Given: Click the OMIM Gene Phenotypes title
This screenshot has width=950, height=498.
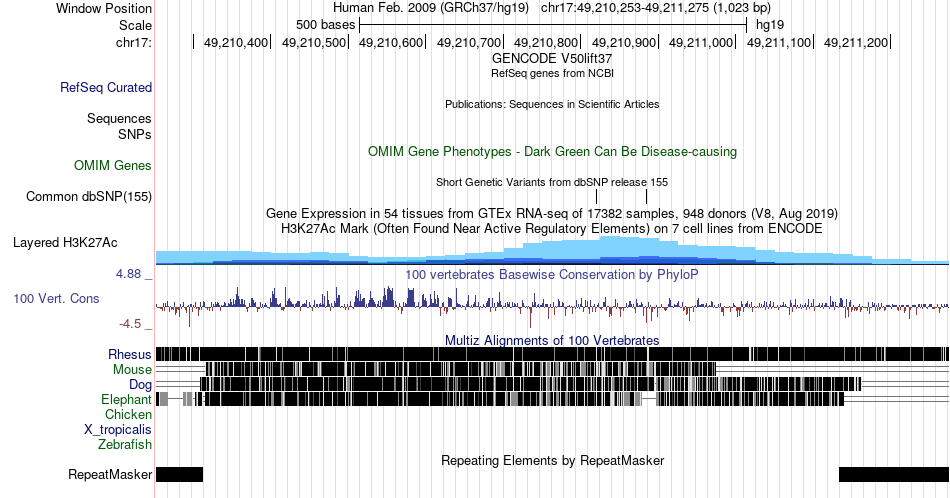Looking at the screenshot, I should coord(552,151).
